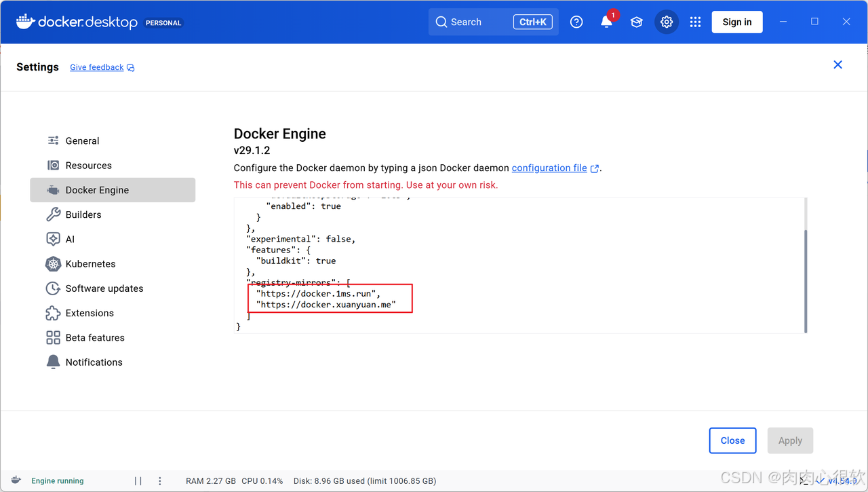Click the Extensions puzzle piece icon
868x492 pixels.
(x=53, y=313)
